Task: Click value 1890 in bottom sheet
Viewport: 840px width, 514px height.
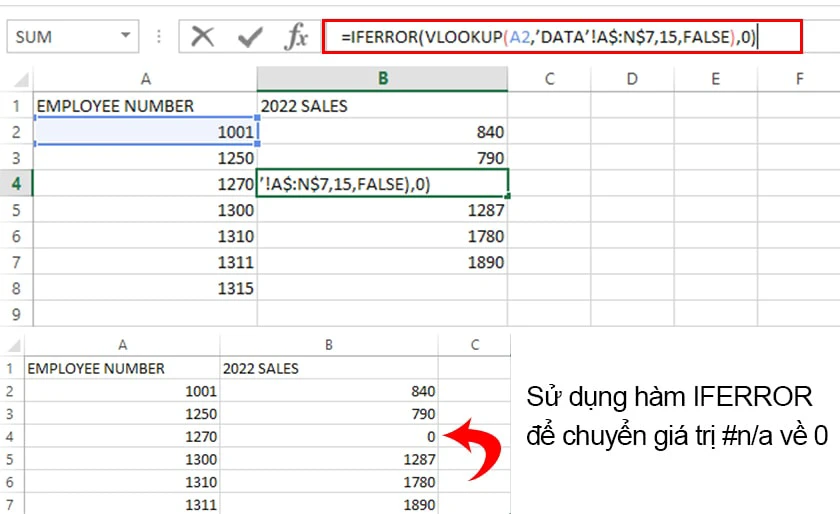Action: tap(329, 504)
